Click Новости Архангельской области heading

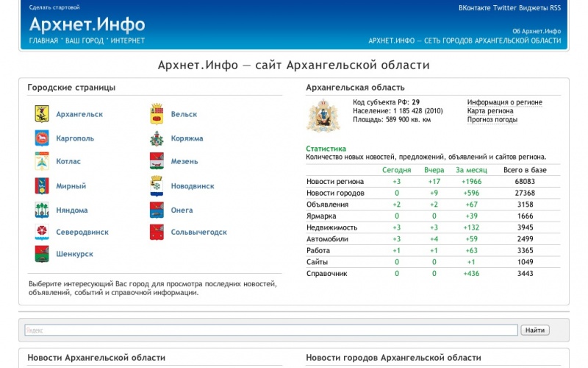point(96,358)
